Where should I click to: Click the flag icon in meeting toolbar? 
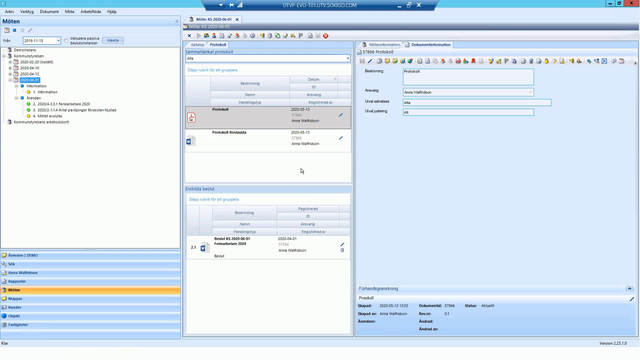(x=301, y=36)
